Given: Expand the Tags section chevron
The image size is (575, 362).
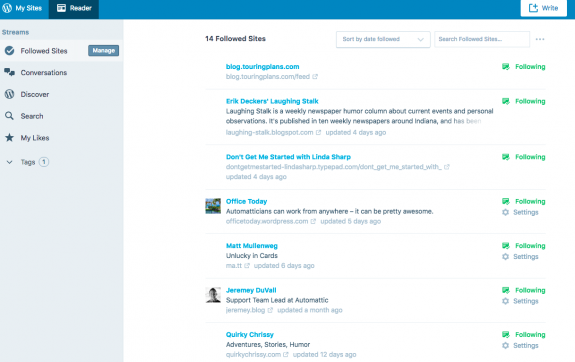Looking at the screenshot, I should 10,162.
